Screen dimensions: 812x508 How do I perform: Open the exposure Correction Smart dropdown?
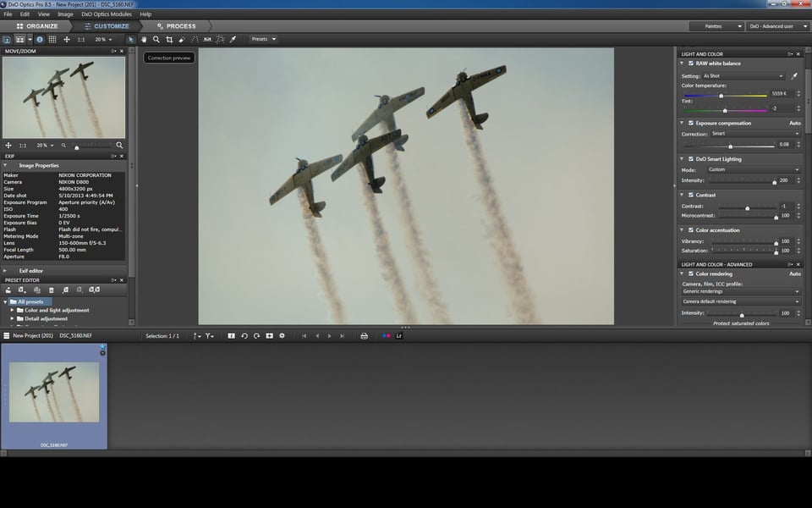pyautogui.click(x=755, y=134)
